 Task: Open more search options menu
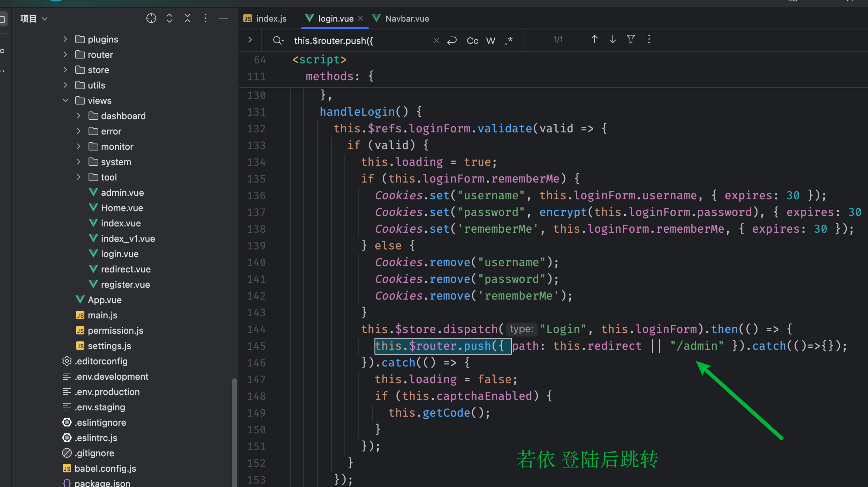[x=649, y=39]
